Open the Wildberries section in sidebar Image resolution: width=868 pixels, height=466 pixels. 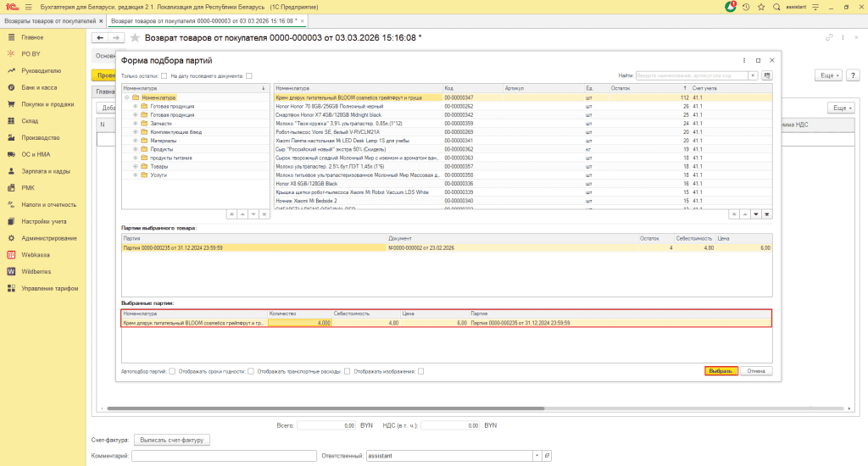[x=37, y=271]
